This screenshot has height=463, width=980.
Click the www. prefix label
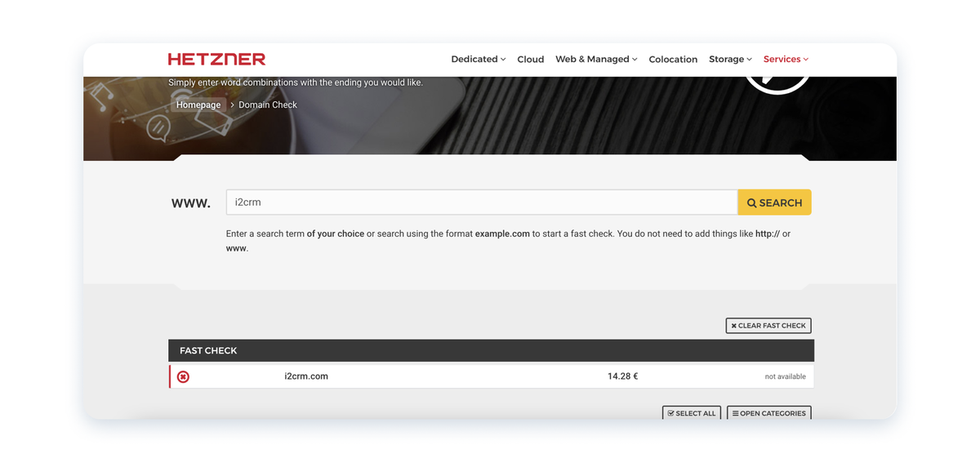point(191,203)
